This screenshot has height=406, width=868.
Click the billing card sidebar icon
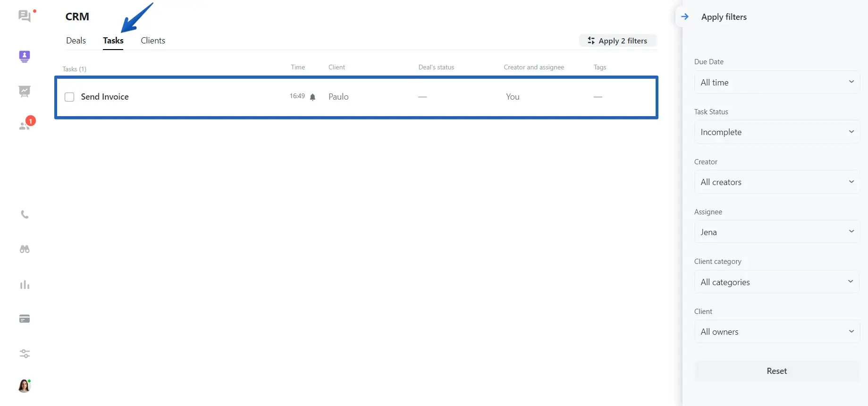[x=25, y=319]
